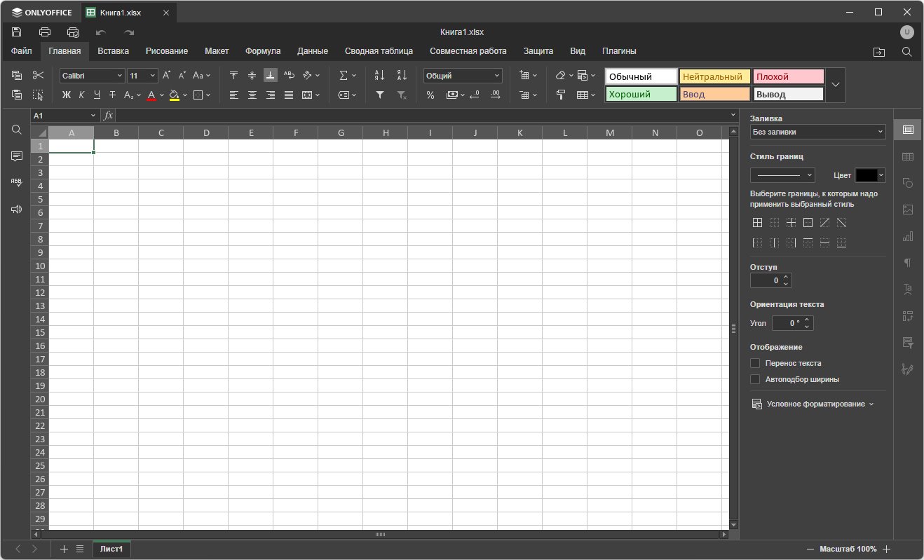The width and height of the screenshot is (924, 560).
Task: Apply percent style format
Action: (430, 95)
